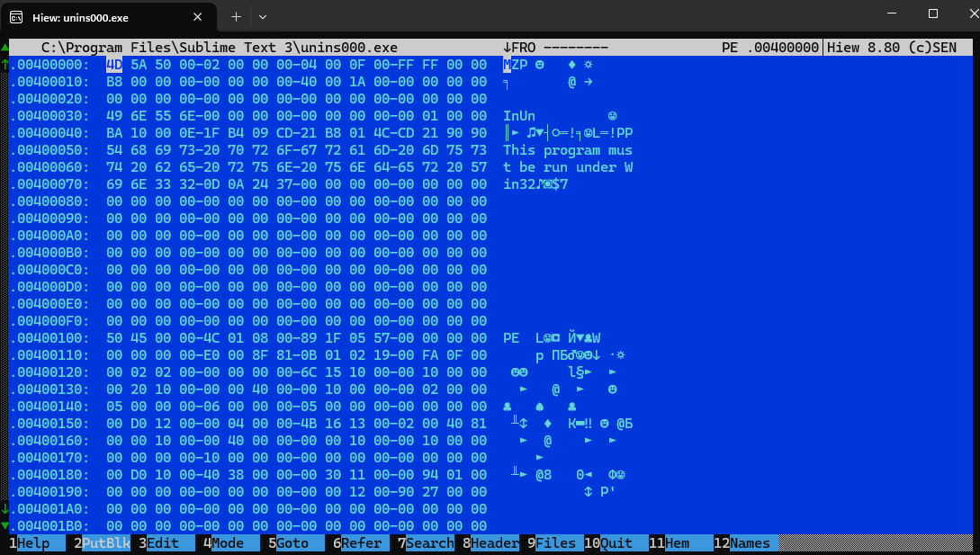The width and height of the screenshot is (980, 555).
Task: Click ASCII text 'InUn'
Action: pyautogui.click(x=519, y=116)
